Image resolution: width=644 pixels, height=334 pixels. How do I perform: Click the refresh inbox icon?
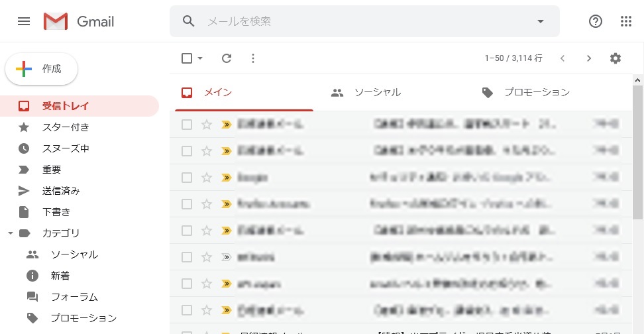click(x=227, y=58)
